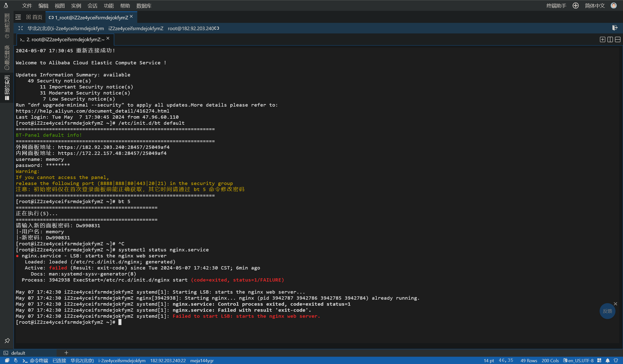Image resolution: width=623 pixels, height=364 pixels.
Task: Click the link icon after root@182.92.203.240
Action: point(217,28)
